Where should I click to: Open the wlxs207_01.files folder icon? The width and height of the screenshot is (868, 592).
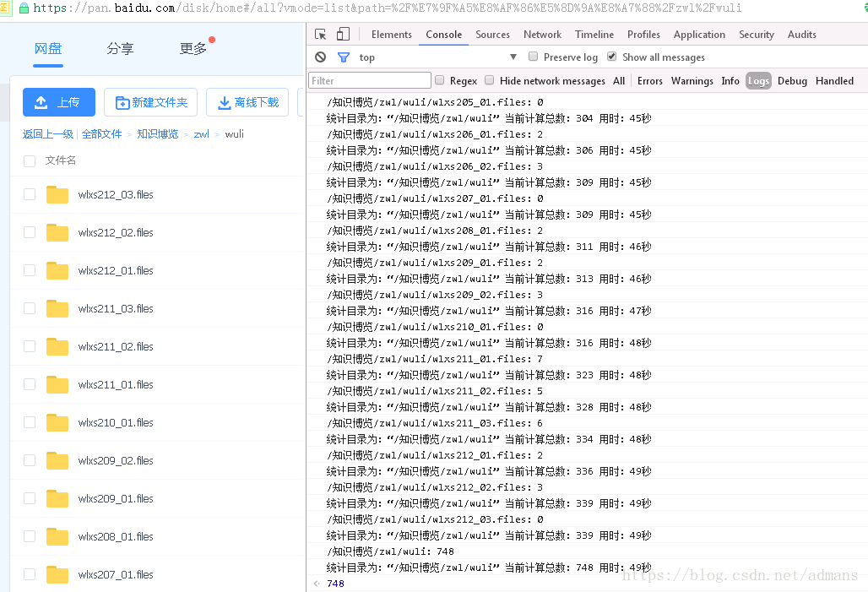[57, 575]
